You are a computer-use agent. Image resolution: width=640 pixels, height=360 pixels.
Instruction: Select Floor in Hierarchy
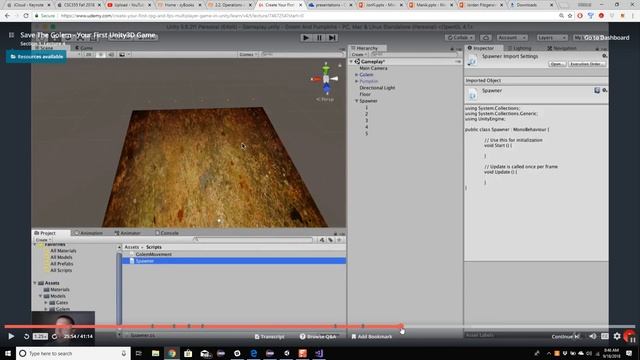click(365, 94)
